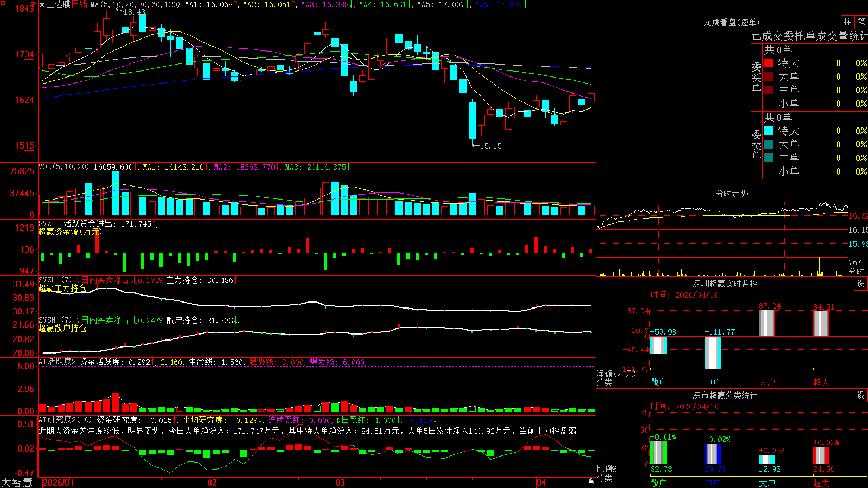The width and height of the screenshot is (868, 488).
Task: Click the MA4: 16.631 value
Action: coord(383,4)
